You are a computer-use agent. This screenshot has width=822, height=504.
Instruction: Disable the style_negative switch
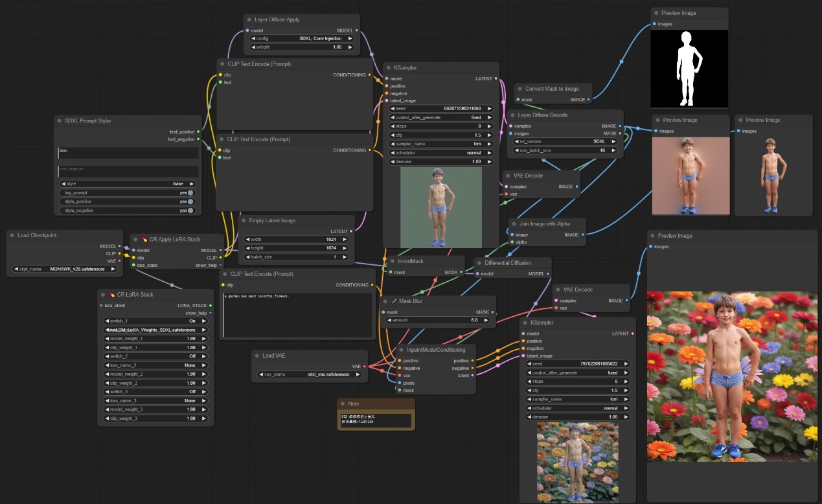point(190,211)
